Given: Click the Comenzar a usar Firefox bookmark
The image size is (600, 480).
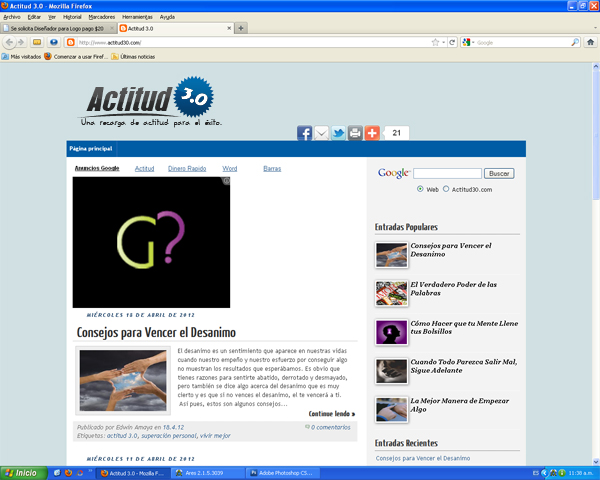Looking at the screenshot, I should point(76,57).
